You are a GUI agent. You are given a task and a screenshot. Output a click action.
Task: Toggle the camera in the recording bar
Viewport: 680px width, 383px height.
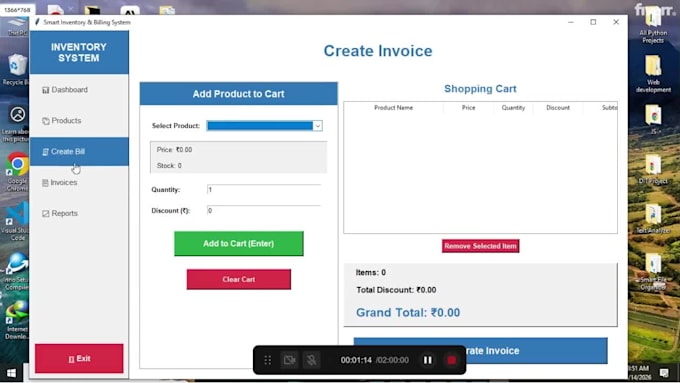(x=289, y=360)
